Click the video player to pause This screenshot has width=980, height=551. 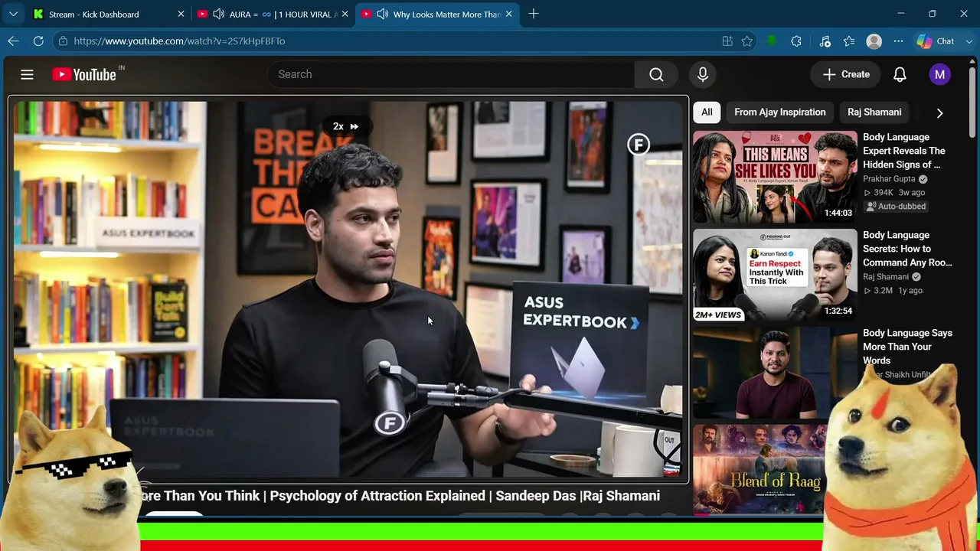[x=348, y=291]
